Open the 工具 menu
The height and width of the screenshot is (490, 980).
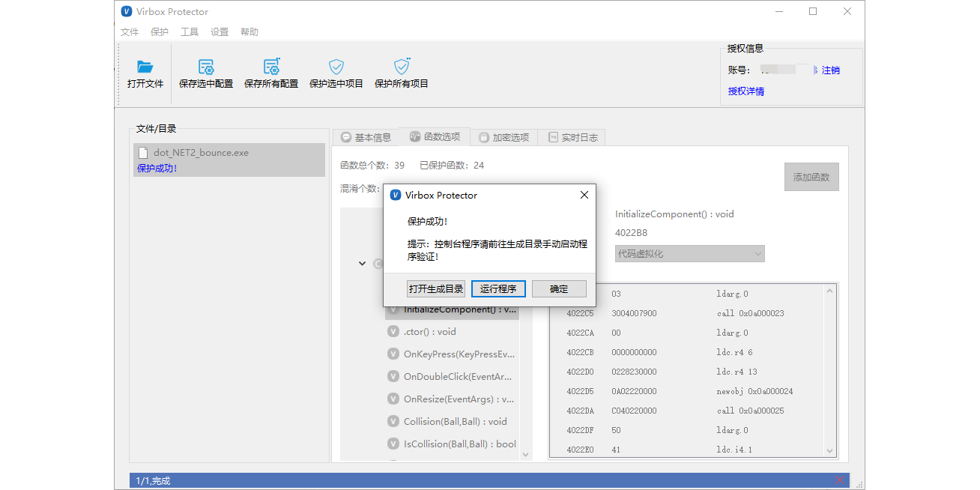click(190, 31)
